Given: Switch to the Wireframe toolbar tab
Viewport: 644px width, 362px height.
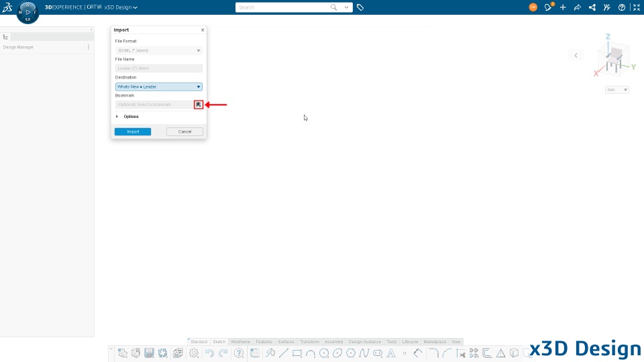Looking at the screenshot, I should 240,341.
